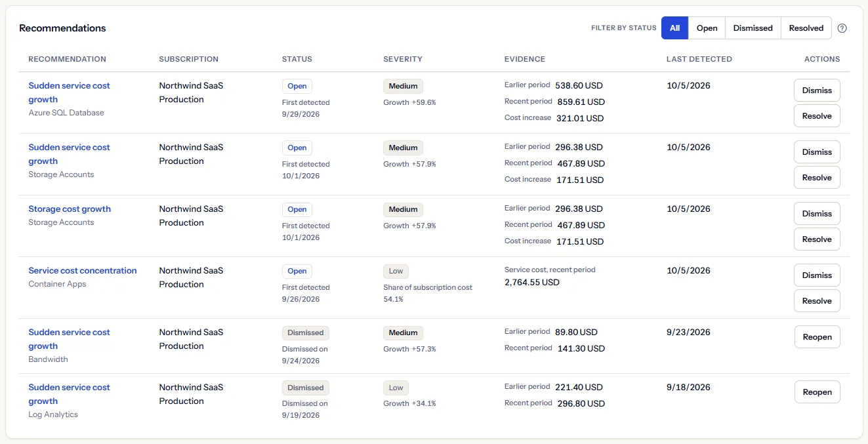Dismiss the Storage cost growth recommendation

817,214
